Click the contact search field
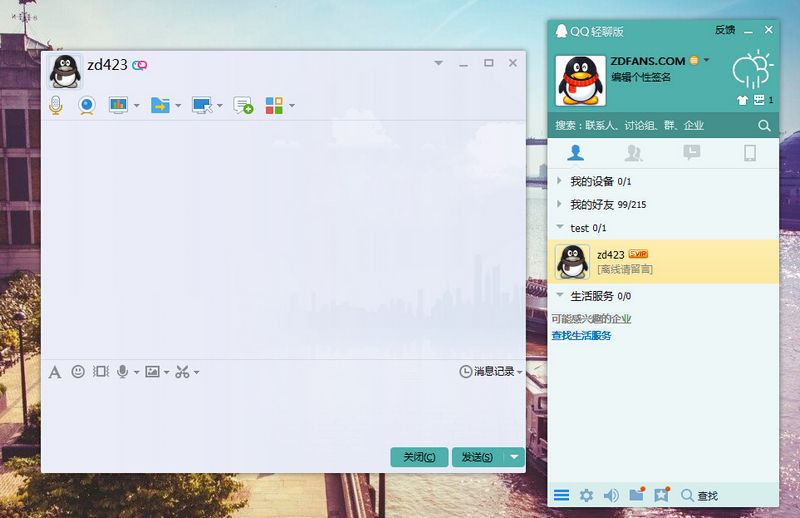The image size is (800, 518). point(653,126)
